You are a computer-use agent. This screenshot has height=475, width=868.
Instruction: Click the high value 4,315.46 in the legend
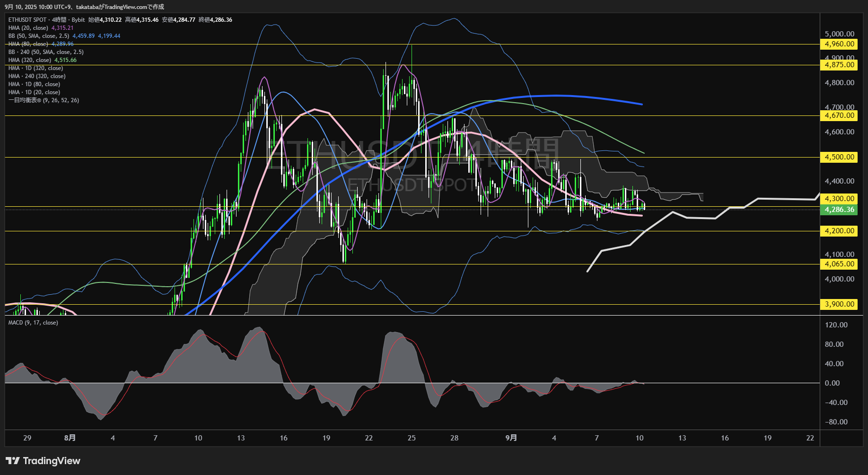click(148, 20)
